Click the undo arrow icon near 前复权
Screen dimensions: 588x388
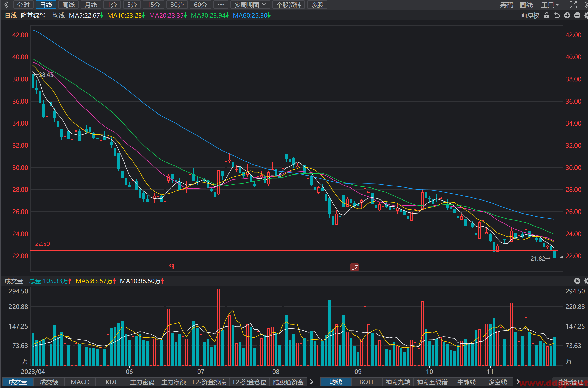[557, 16]
